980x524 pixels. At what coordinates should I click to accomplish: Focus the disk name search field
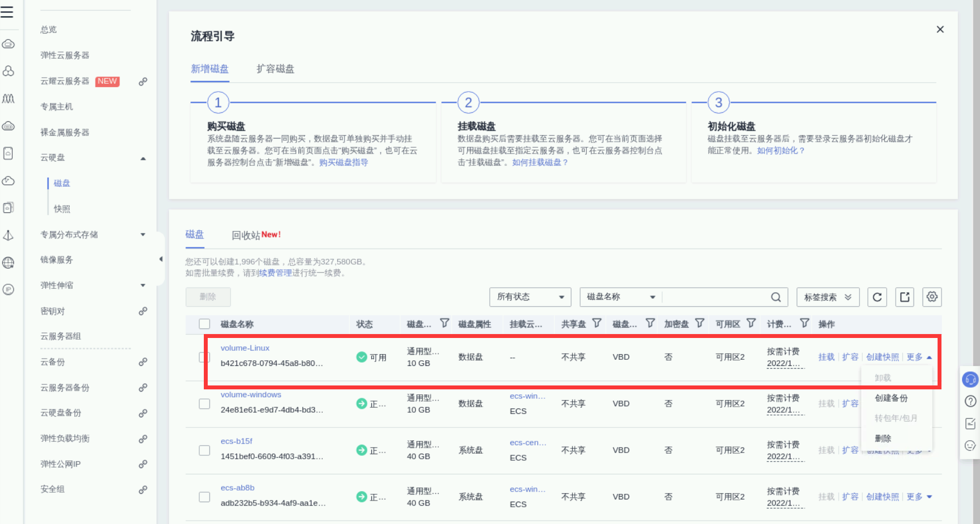715,297
